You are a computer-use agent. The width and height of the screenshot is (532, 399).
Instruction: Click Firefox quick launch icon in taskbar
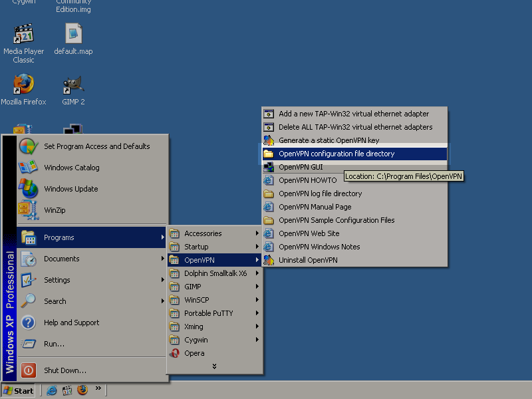(82, 390)
